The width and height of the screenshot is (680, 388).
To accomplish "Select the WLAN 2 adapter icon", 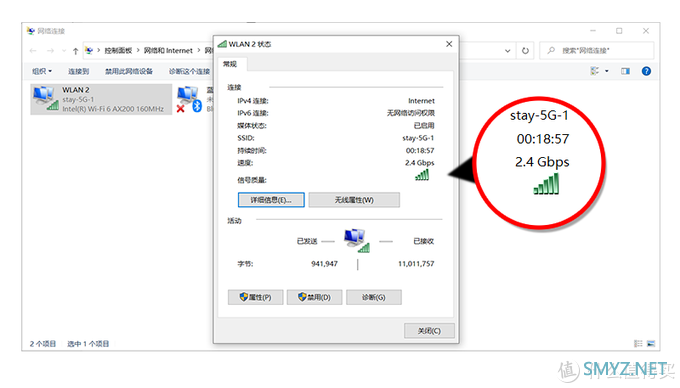I will tap(46, 98).
